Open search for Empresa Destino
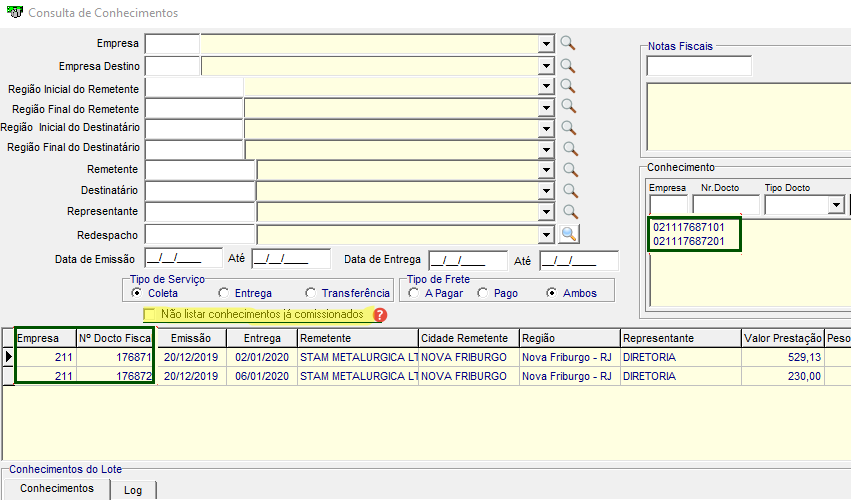 pyautogui.click(x=568, y=65)
